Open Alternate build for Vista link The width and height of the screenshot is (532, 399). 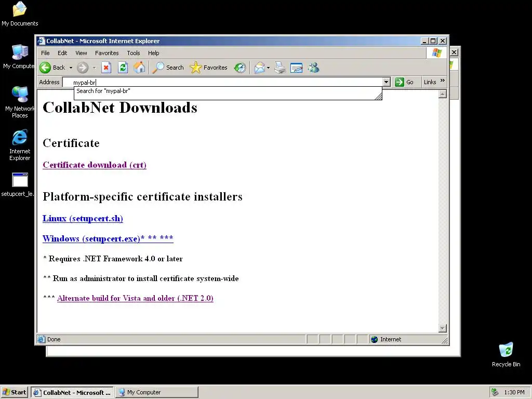(x=135, y=298)
